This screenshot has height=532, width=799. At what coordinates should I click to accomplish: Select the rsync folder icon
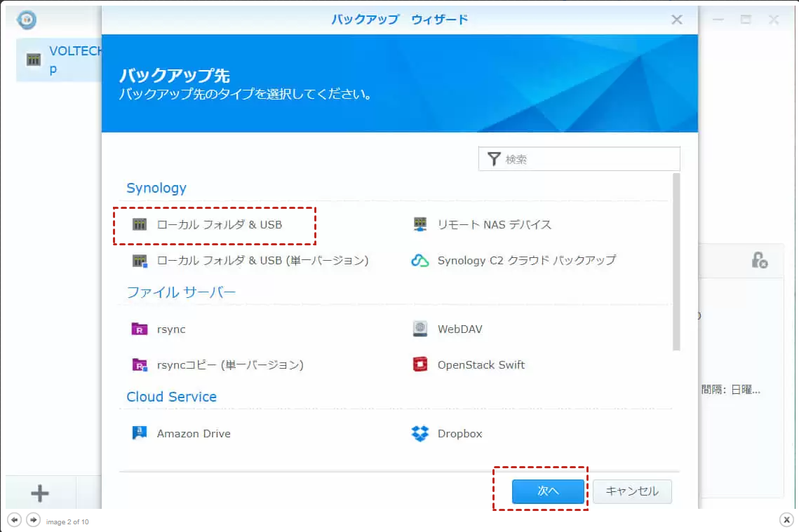[x=139, y=329]
